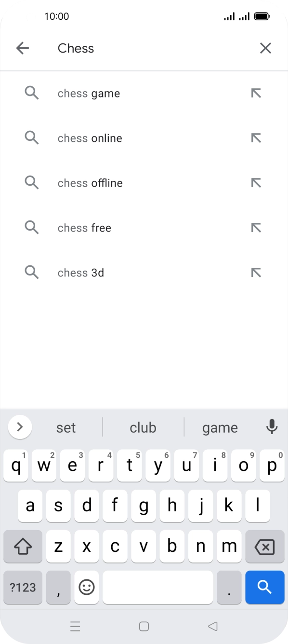Tap the fill-in arrow next to chess free
Image resolution: width=288 pixels, height=644 pixels.
[256, 228]
